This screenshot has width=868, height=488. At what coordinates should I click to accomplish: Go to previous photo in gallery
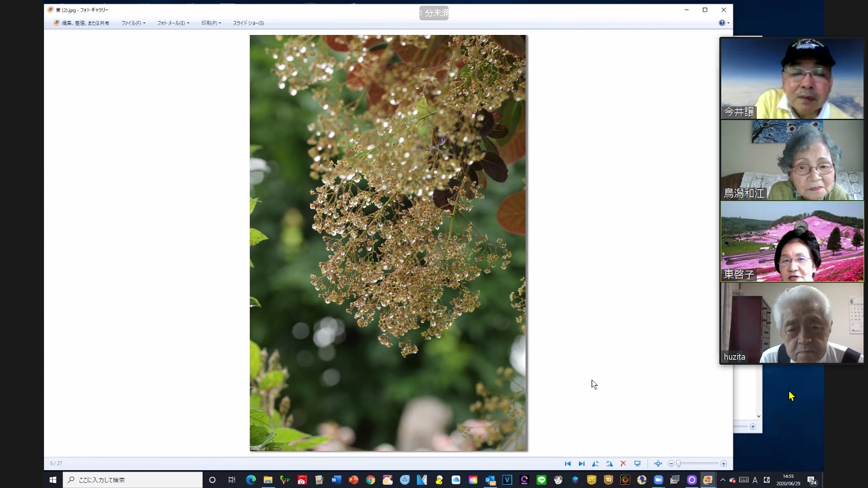[567, 464]
